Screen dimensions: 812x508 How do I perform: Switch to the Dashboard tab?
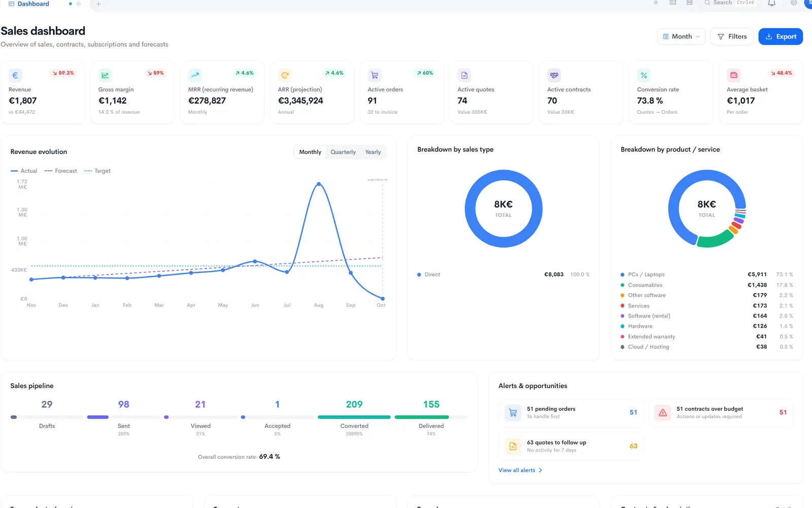29,4
